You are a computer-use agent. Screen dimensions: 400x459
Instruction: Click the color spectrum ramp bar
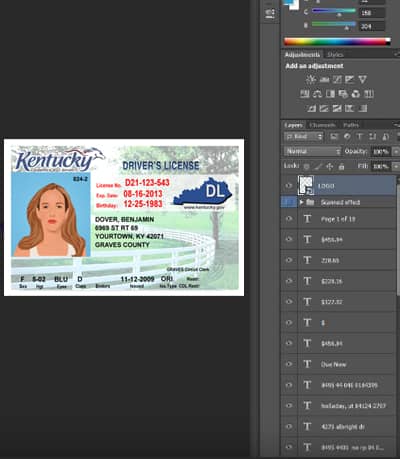(337, 42)
